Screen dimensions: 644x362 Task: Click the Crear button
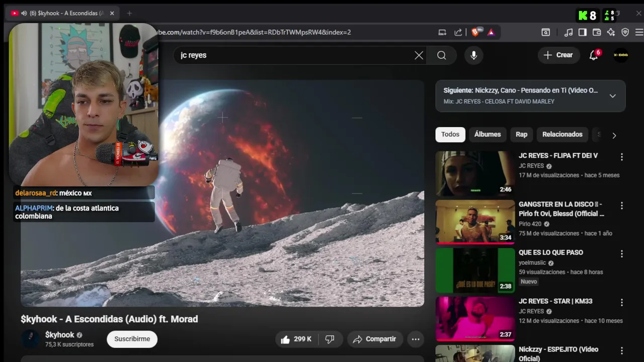[558, 55]
